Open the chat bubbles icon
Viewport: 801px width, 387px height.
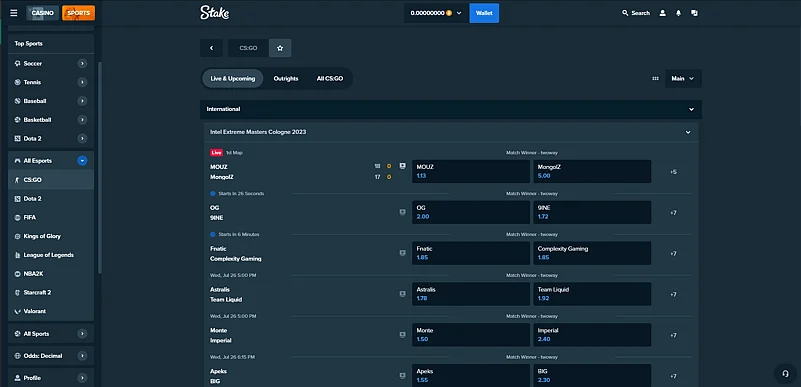tap(694, 13)
